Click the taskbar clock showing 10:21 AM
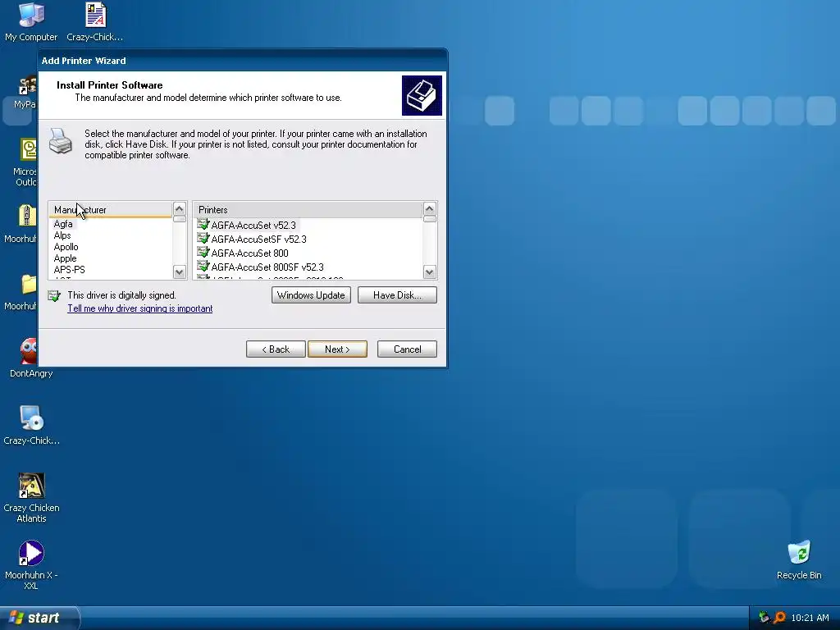This screenshot has width=840, height=630. [810, 618]
